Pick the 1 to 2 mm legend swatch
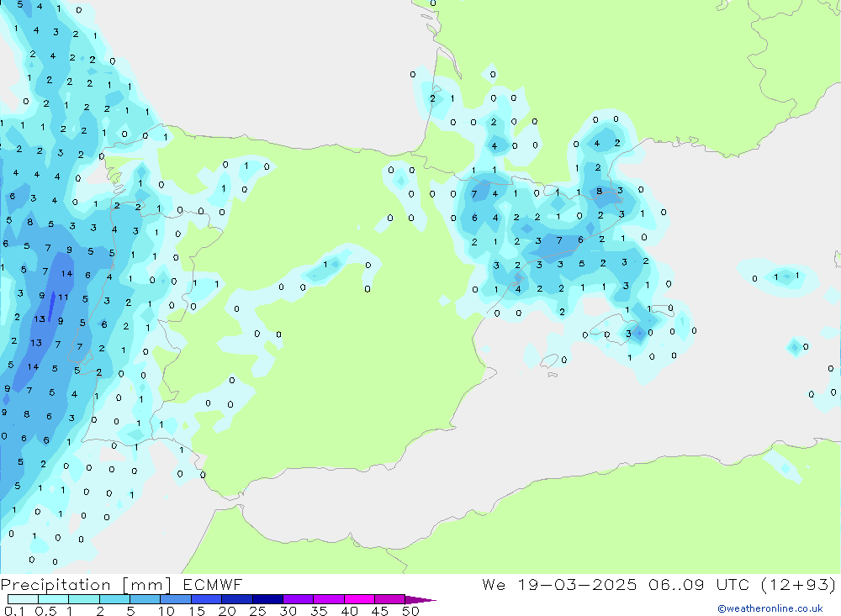Viewport: 841px width, 616px height. click(x=84, y=599)
